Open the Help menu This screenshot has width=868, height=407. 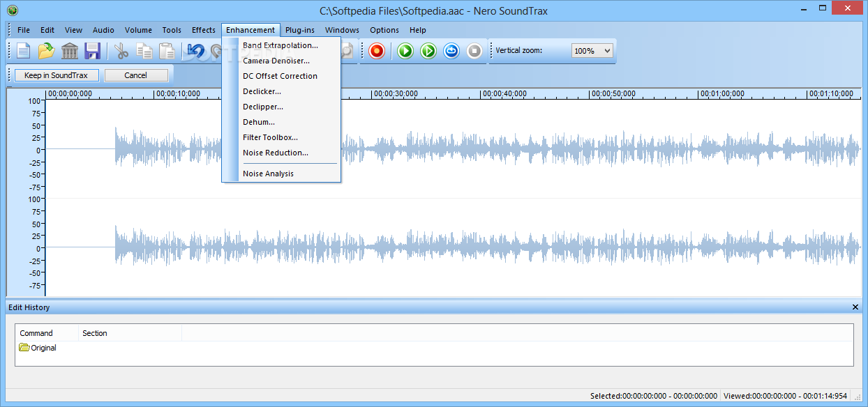point(418,30)
